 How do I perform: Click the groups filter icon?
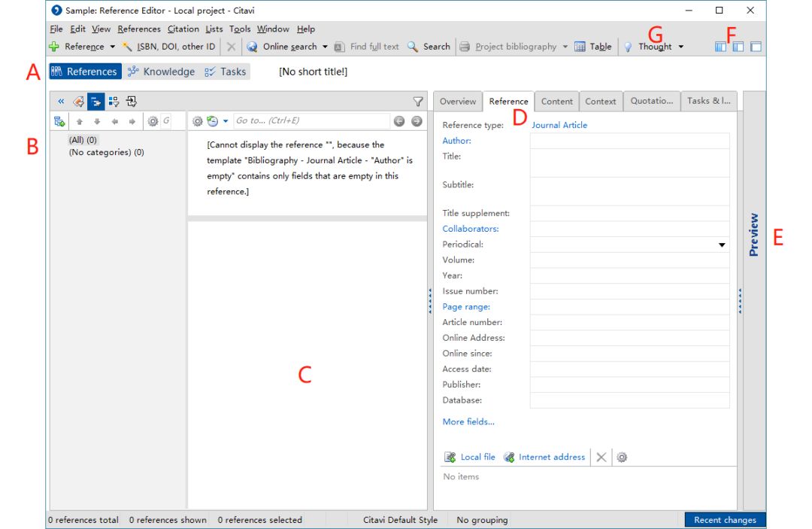click(x=114, y=102)
